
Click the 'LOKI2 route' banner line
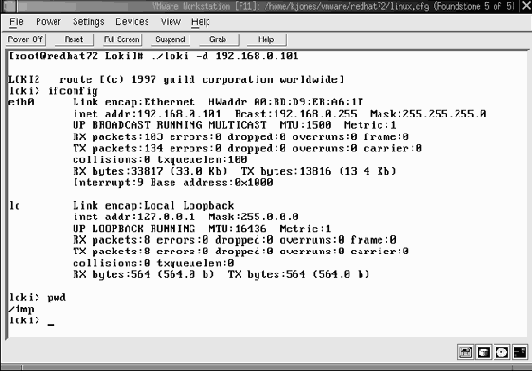[x=176, y=79]
